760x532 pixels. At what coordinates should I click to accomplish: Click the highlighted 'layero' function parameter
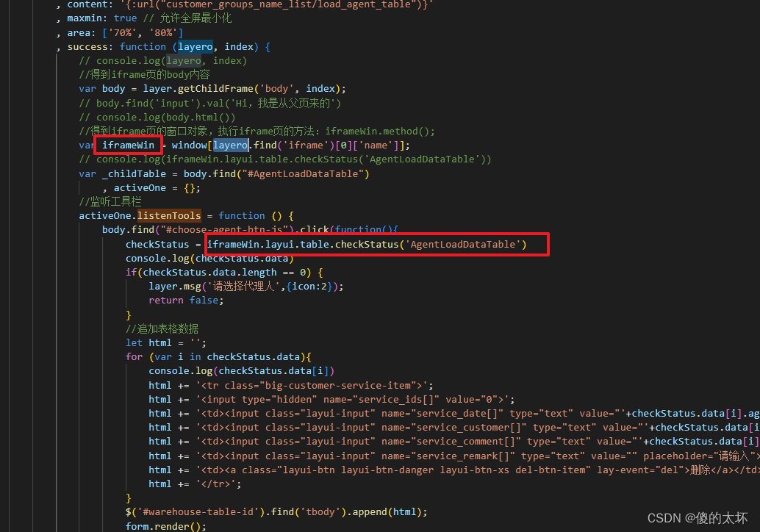coord(195,47)
